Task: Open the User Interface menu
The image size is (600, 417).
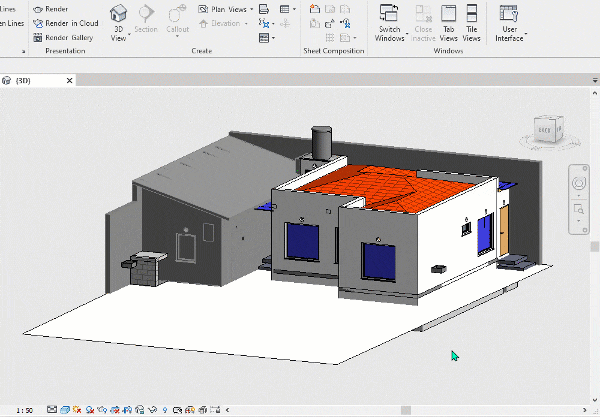Action: 509,22
